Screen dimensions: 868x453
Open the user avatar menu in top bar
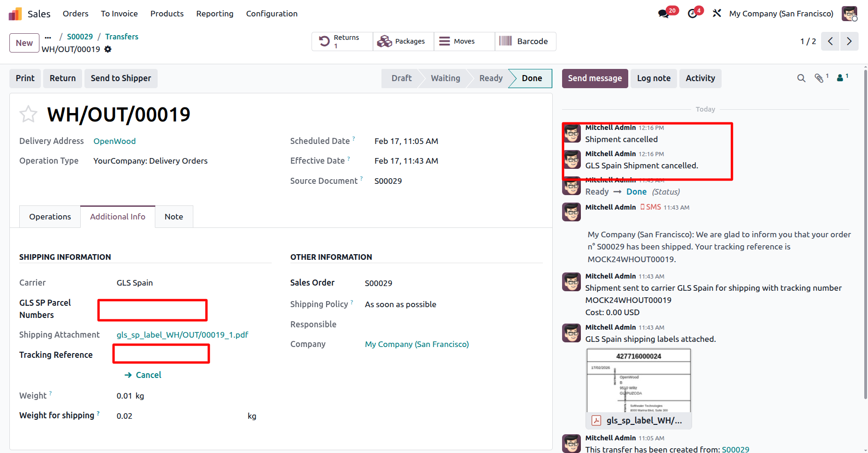[849, 14]
